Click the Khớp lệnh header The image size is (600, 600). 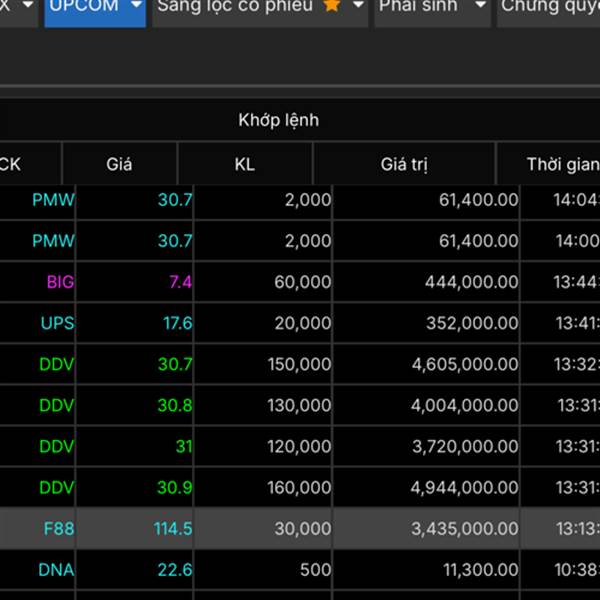[278, 120]
